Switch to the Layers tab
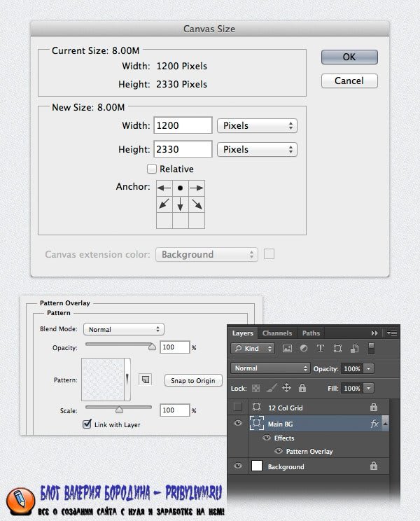420x521 pixels. 242,333
